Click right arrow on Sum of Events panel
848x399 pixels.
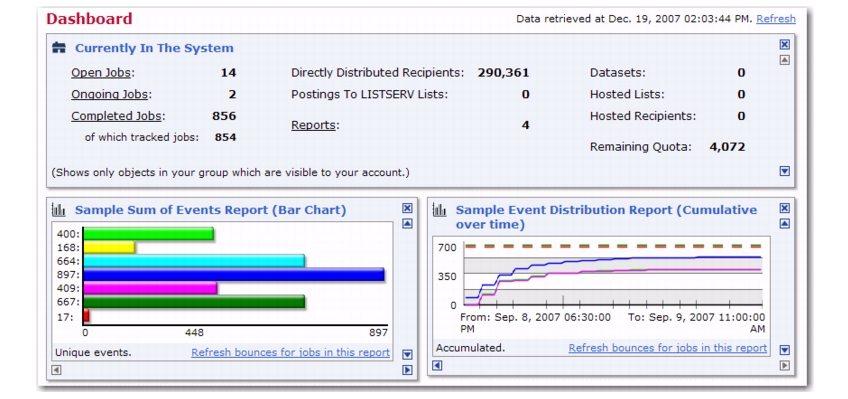408,370
